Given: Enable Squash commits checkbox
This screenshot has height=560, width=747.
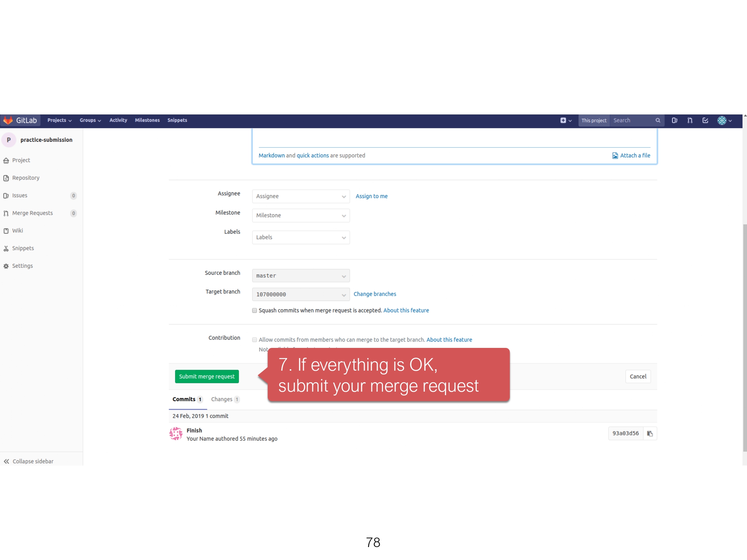Looking at the screenshot, I should click(x=254, y=310).
